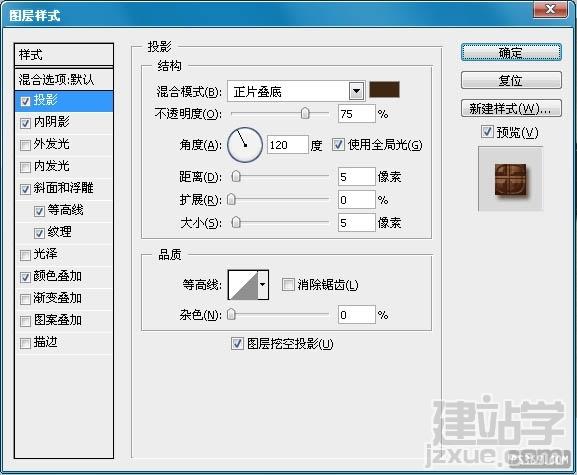
Task: Open the 混合模式 dropdown arrow
Action: [x=356, y=91]
